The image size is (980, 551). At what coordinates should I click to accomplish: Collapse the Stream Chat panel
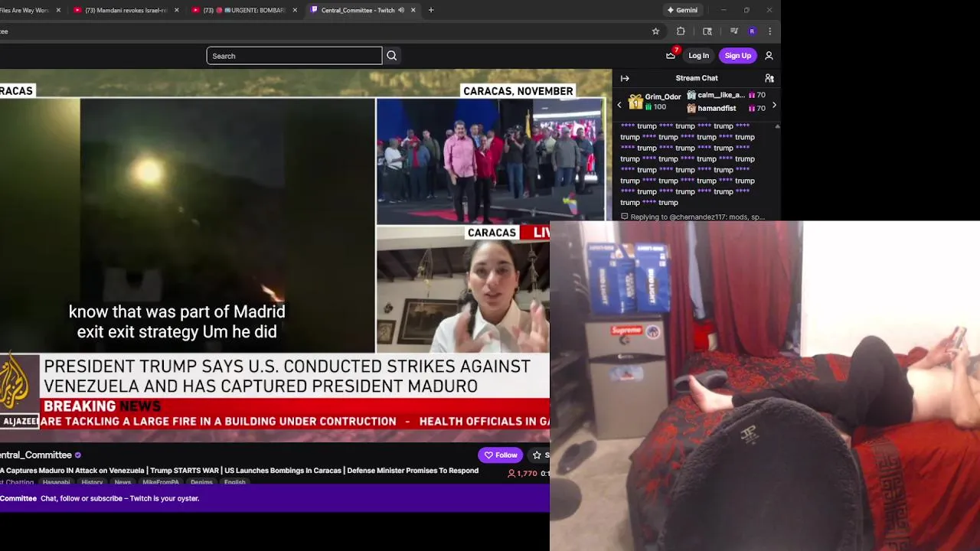coord(625,78)
